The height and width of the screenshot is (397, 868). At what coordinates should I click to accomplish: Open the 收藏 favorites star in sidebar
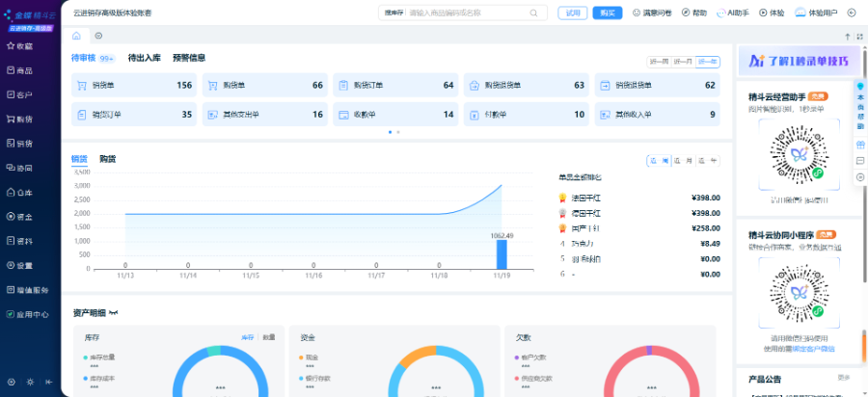coord(19,46)
